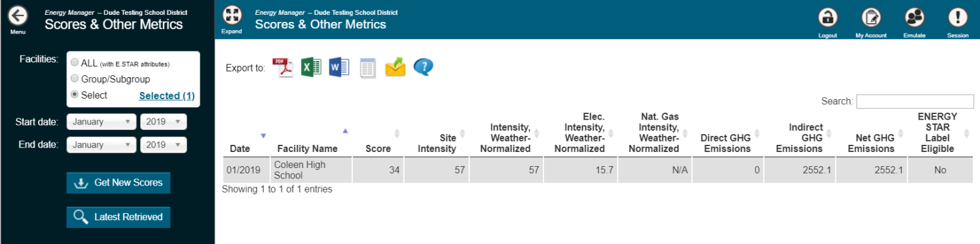This screenshot has height=244, width=980.
Task: Open the Selected (1) link
Action: click(x=167, y=96)
